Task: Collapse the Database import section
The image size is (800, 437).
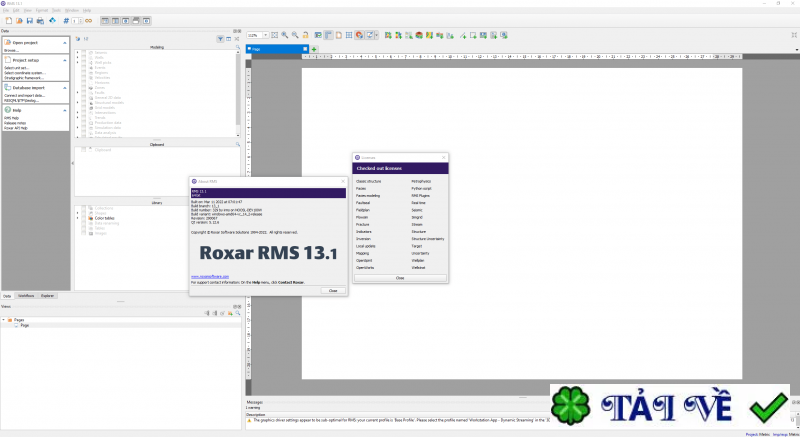Action: point(65,88)
